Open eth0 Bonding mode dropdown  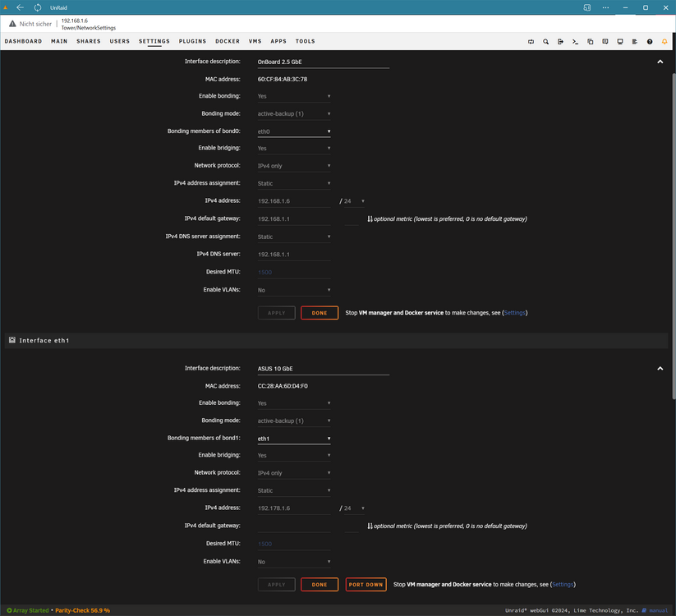point(294,114)
